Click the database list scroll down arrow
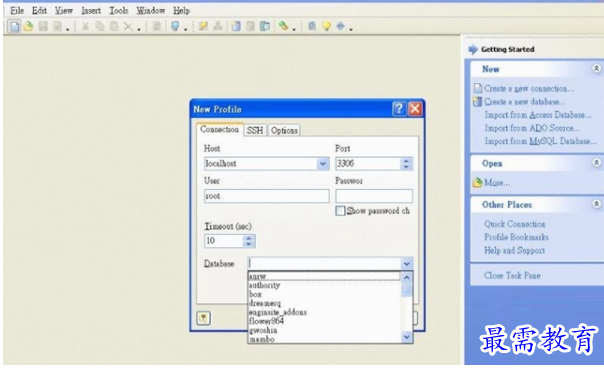 406,337
